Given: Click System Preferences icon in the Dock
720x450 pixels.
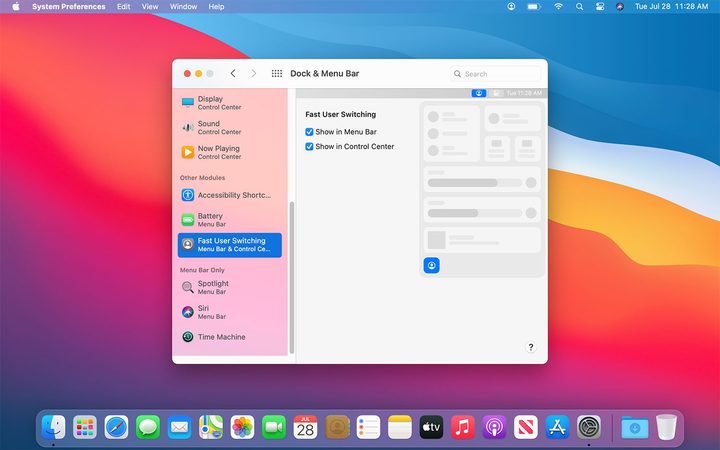Looking at the screenshot, I should tap(589, 427).
